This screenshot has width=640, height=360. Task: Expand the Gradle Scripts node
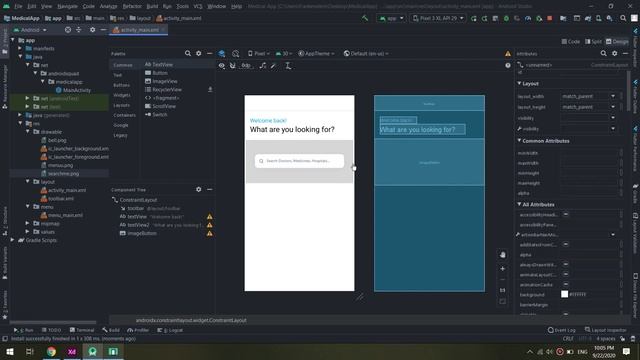tap(13, 240)
